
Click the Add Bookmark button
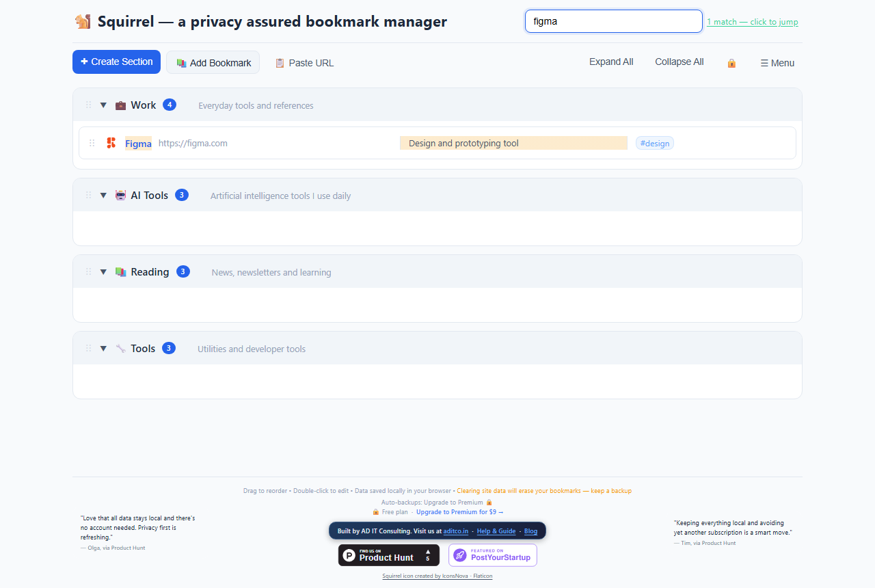[x=213, y=62]
